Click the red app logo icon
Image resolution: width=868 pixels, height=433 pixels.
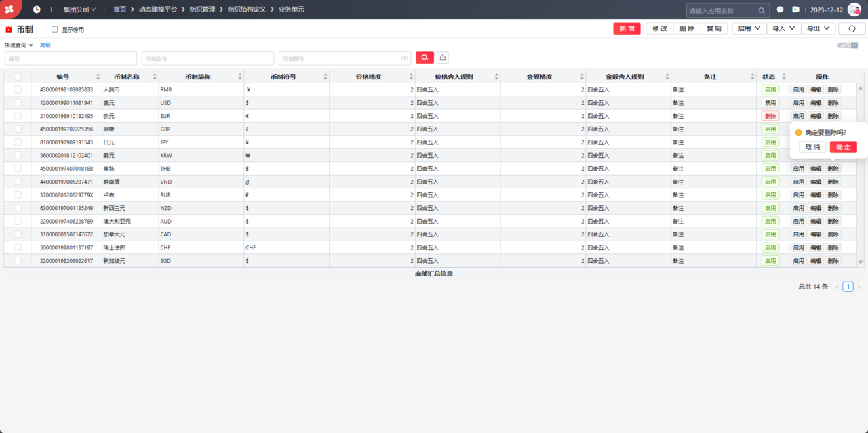9,9
